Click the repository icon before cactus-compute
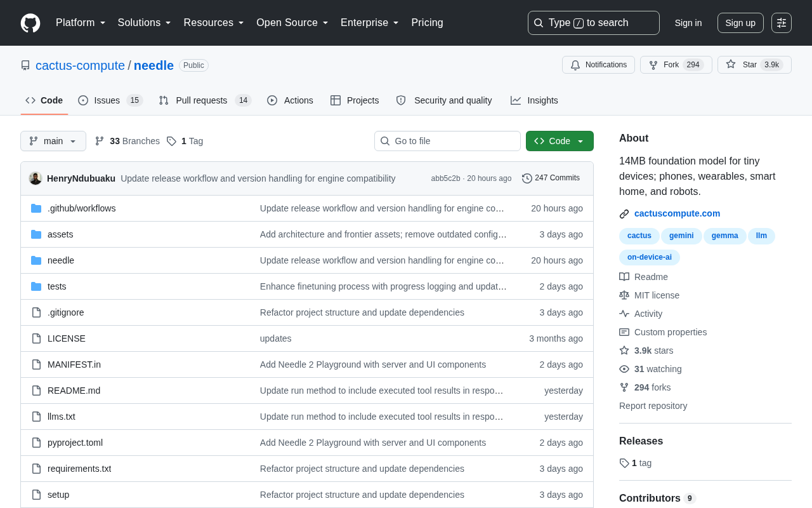This screenshot has width=812, height=508. point(25,65)
